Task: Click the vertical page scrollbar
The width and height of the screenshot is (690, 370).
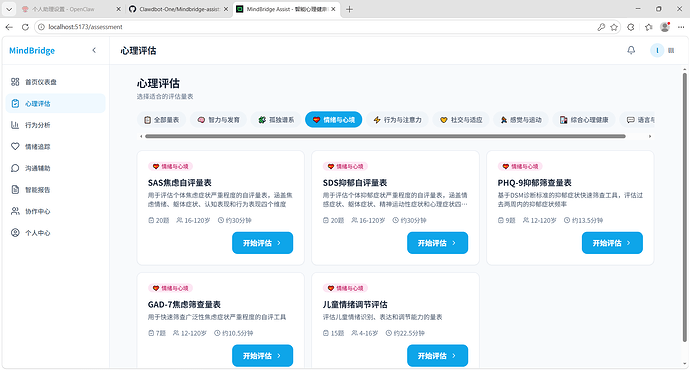Action: pos(684,207)
